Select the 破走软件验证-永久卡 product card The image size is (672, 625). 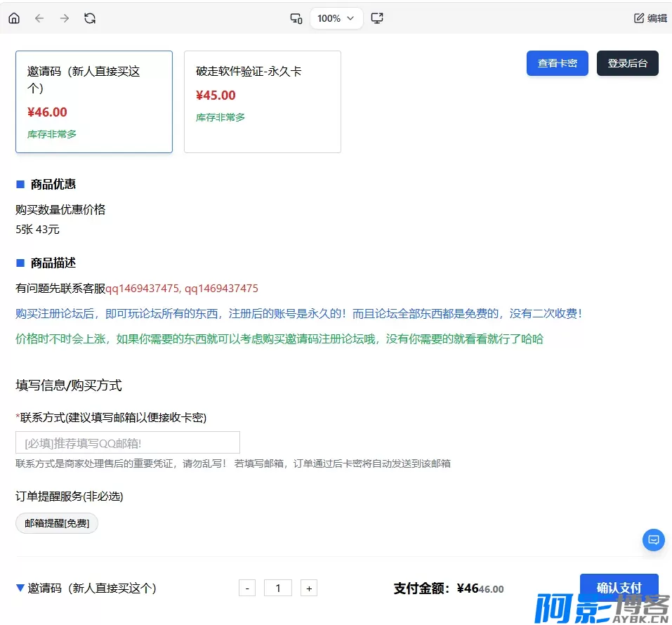[x=262, y=102]
